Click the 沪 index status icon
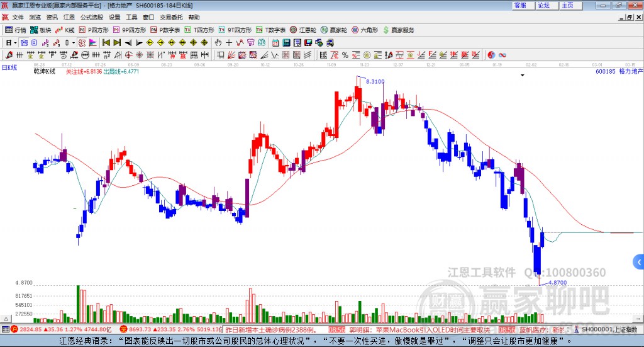The height and width of the screenshot is (347, 644). coord(14,329)
